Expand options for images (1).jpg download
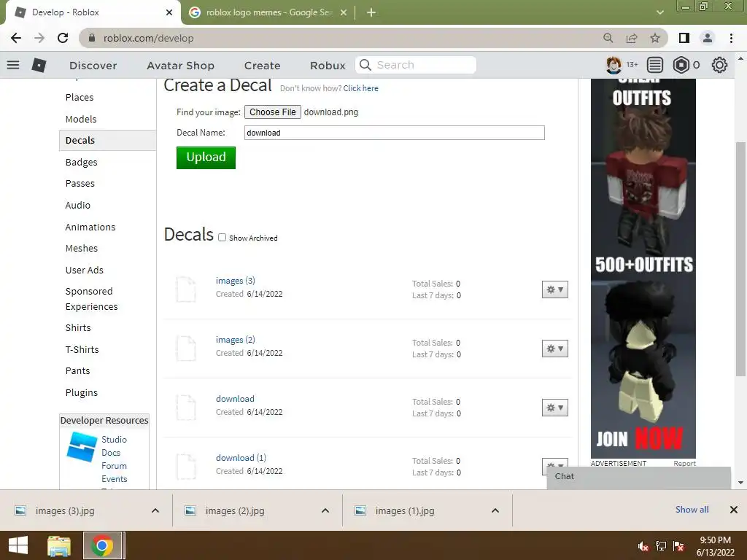Screen dimensions: 747x560 point(495,510)
